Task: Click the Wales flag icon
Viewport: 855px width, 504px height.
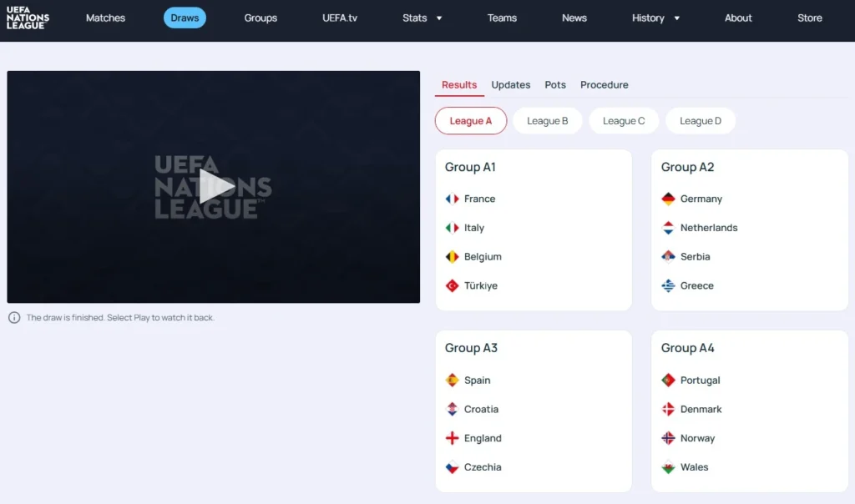Action: (x=668, y=467)
